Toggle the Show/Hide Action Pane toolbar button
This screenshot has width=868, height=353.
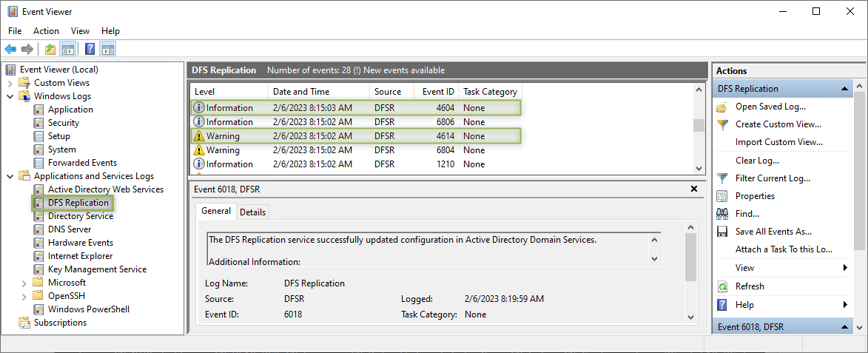point(108,50)
